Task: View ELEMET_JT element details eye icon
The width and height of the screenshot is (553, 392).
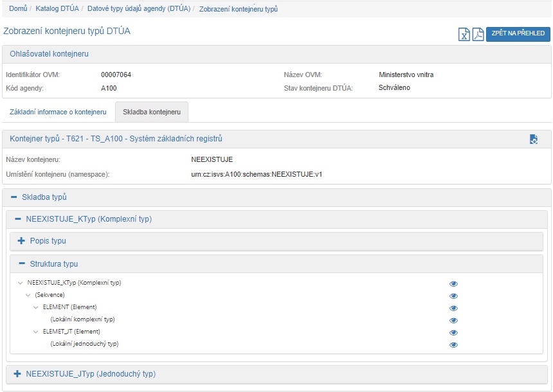Action: [x=453, y=332]
